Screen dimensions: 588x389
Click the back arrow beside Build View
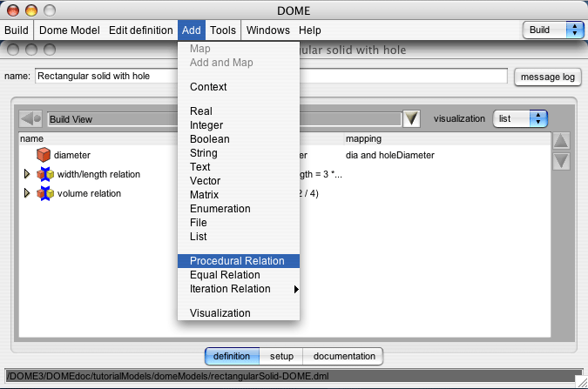(x=30, y=119)
